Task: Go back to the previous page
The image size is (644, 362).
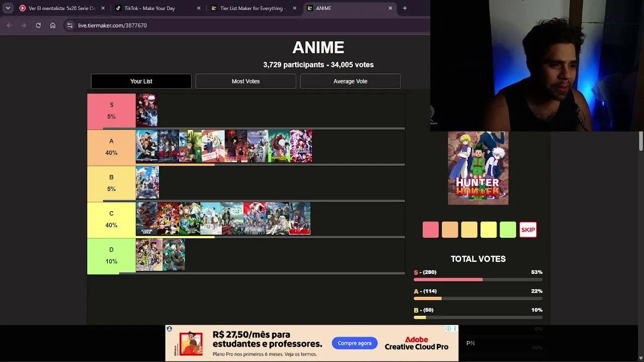Action: click(9, 25)
